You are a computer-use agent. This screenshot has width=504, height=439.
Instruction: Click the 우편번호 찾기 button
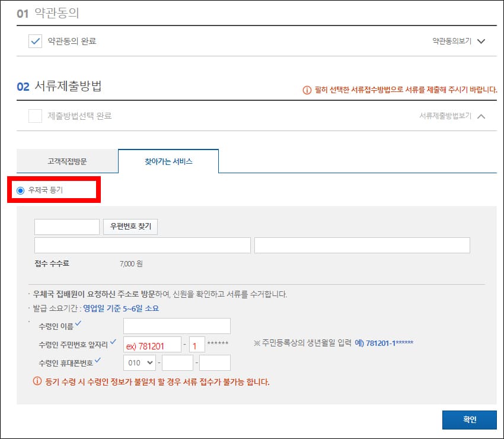pos(130,226)
